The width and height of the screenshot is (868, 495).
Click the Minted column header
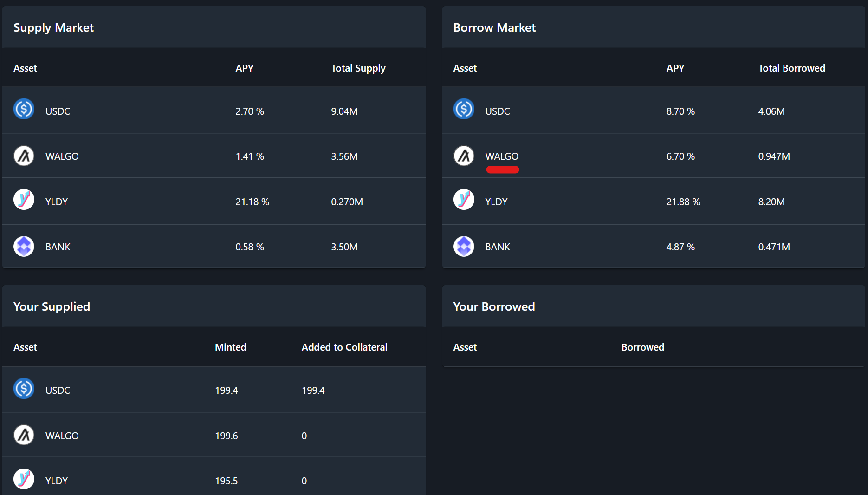pos(230,347)
